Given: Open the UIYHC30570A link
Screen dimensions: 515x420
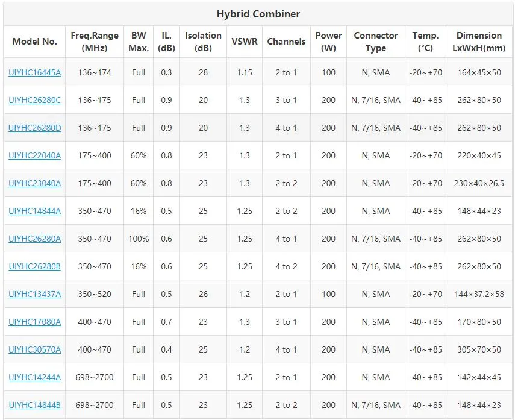Looking at the screenshot, I should point(34,349).
